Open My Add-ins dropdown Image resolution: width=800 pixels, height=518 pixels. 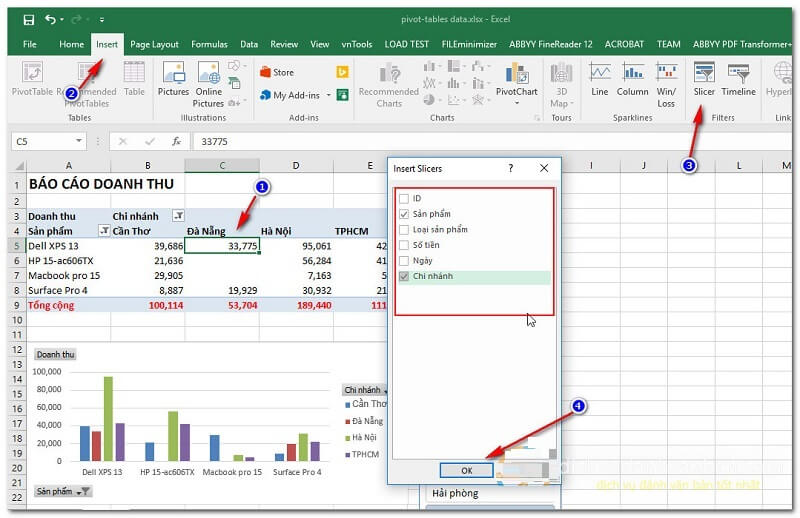(297, 96)
